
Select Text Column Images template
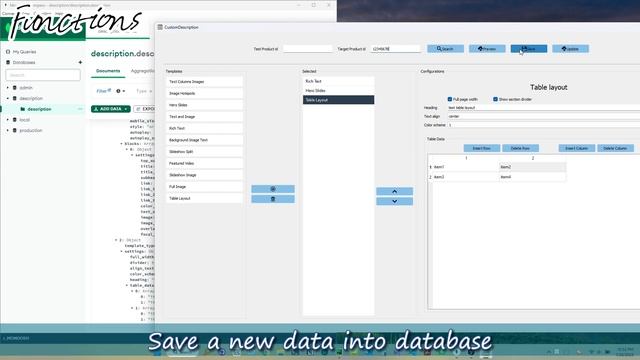pyautogui.click(x=204, y=82)
